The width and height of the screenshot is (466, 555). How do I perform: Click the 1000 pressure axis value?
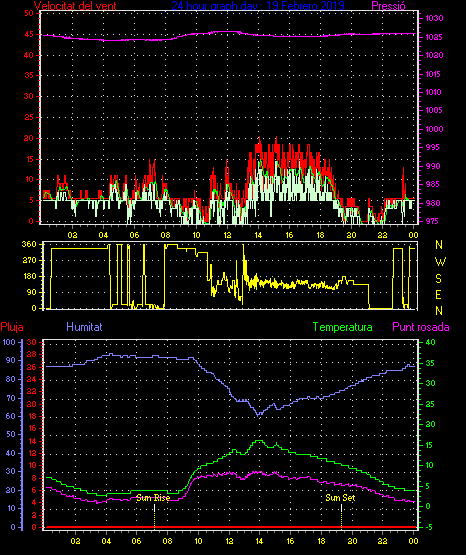point(434,129)
